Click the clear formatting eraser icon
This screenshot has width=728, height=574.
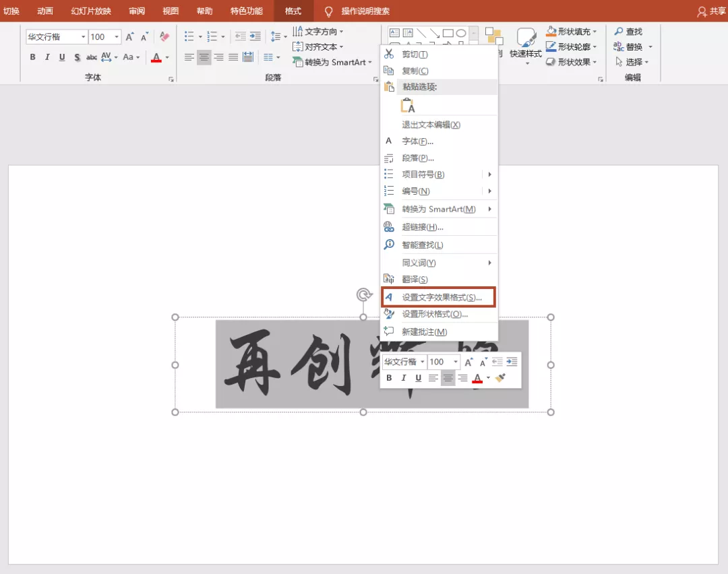point(164,37)
